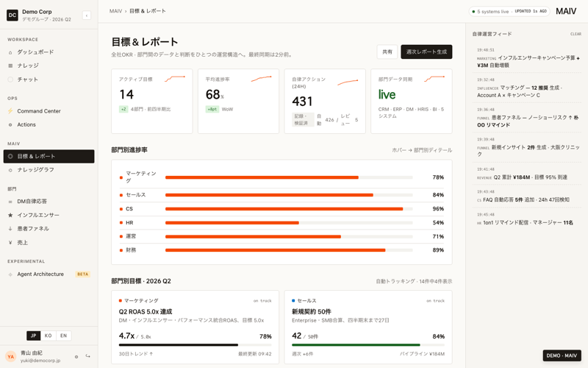Clear the 自律運営フィード with CLEAR
This screenshot has height=368, width=588.
click(x=576, y=34)
